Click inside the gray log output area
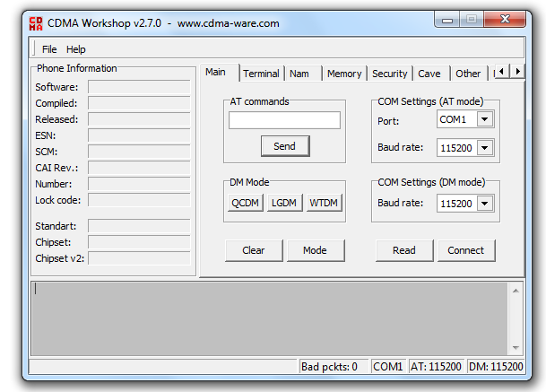This screenshot has height=392, width=546. coord(270,318)
